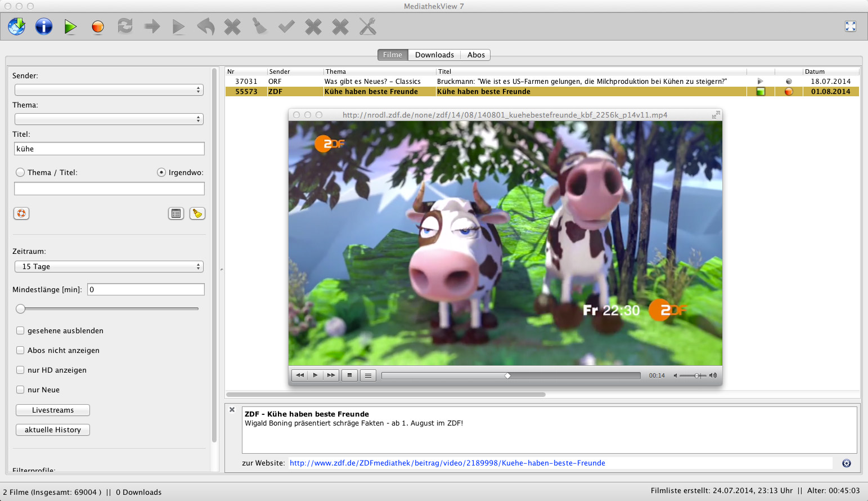Click the third grey X toolbar icon

coord(340,26)
